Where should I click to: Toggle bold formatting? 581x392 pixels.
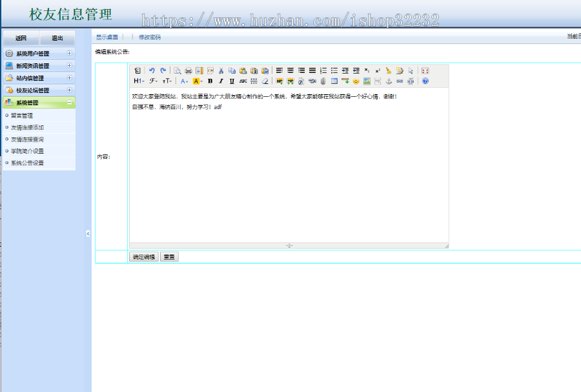click(x=210, y=81)
